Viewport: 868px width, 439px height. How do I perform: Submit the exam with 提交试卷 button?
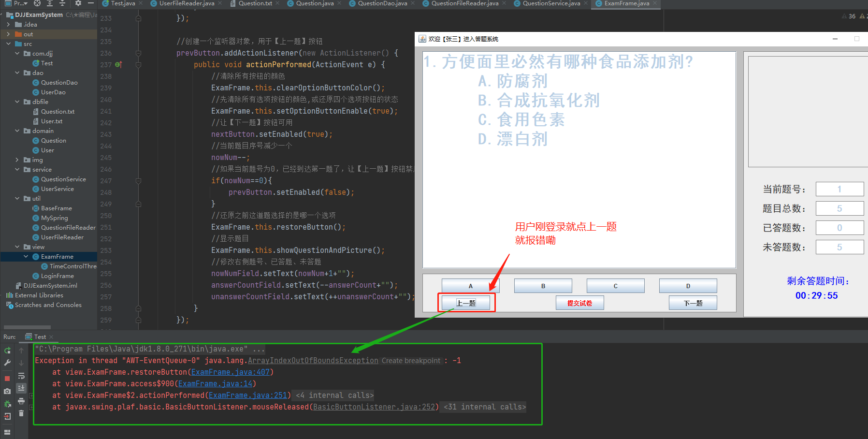tap(579, 303)
